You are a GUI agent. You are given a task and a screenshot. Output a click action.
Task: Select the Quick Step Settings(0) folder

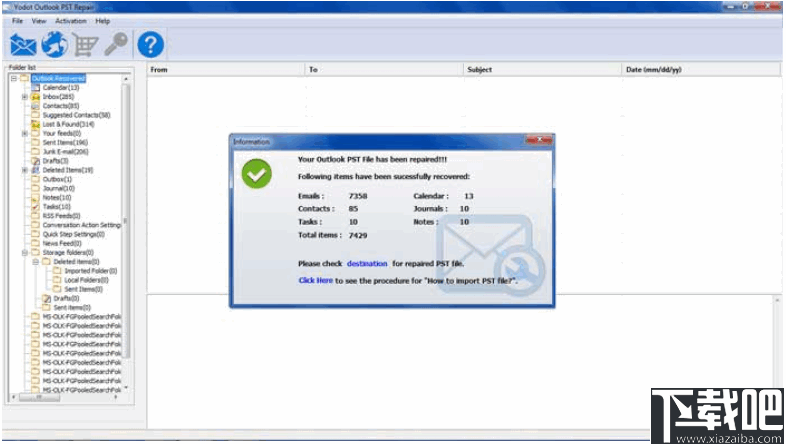pos(74,234)
